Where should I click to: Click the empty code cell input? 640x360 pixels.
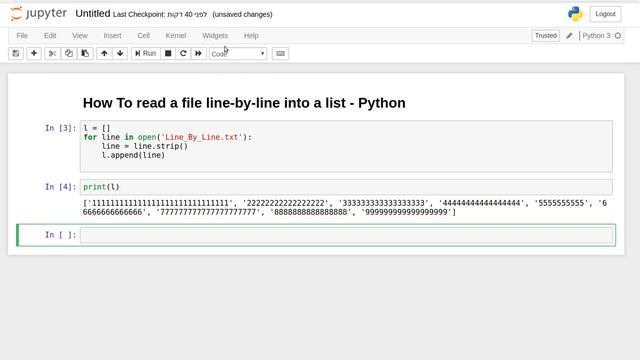[346, 235]
